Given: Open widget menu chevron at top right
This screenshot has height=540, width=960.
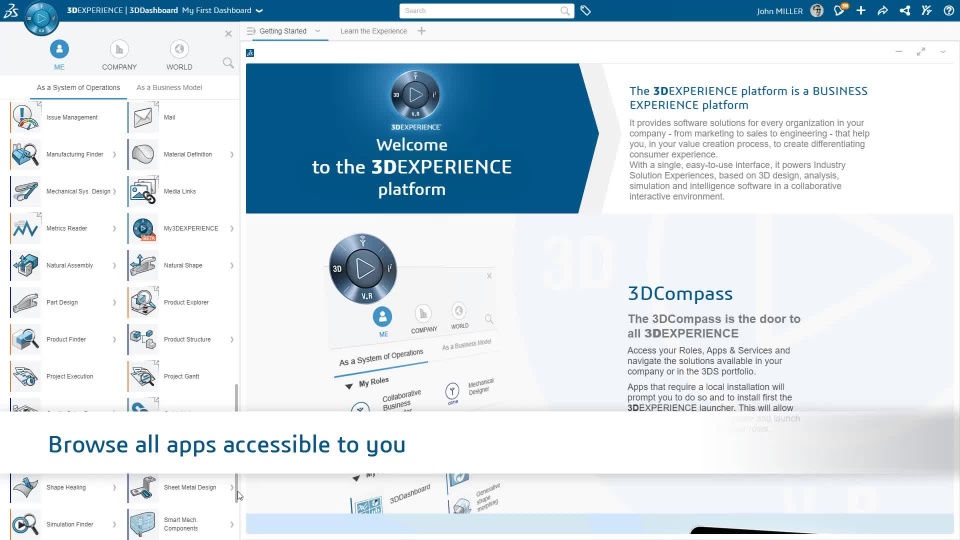Looking at the screenshot, I should pyautogui.click(x=943, y=52).
